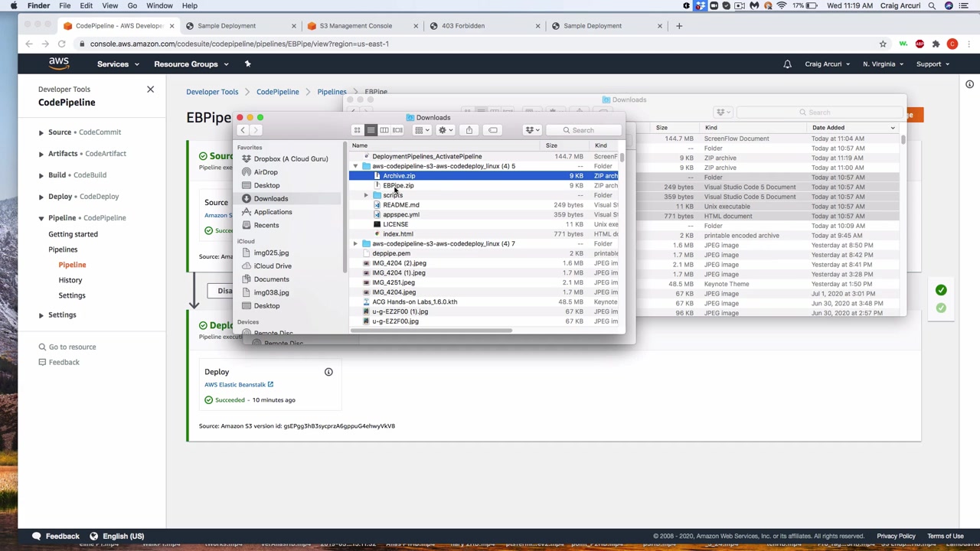Expand the Build CodeBuild section
The image size is (980, 551).
(x=41, y=175)
